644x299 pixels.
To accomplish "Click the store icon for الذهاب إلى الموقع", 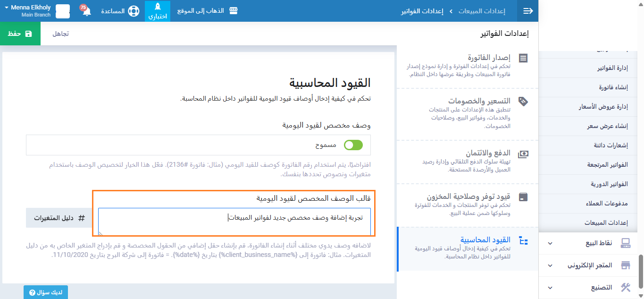I will click(233, 11).
